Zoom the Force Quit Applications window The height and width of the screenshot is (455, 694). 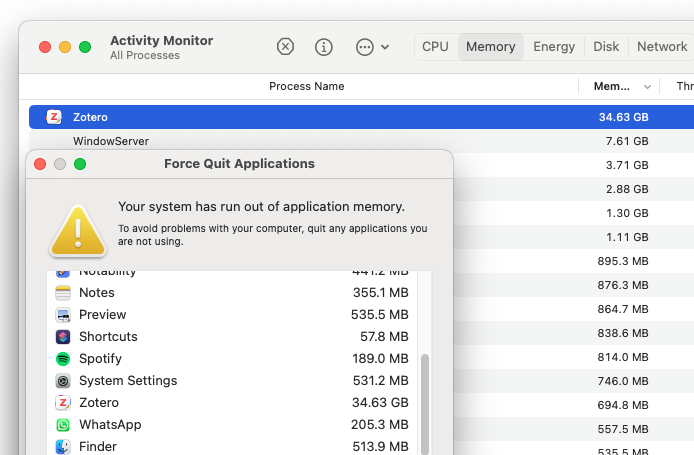click(80, 164)
